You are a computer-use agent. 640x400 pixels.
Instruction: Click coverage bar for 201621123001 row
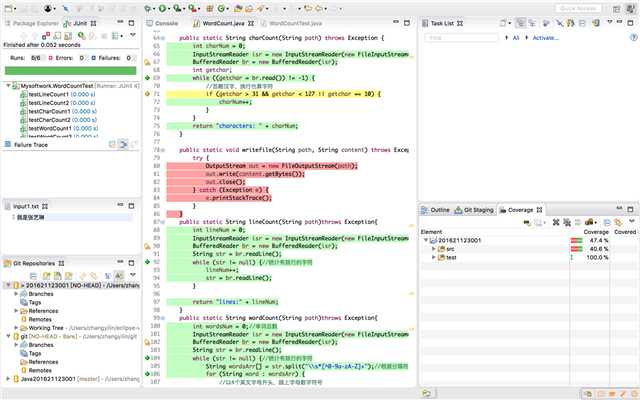pyautogui.click(x=576, y=240)
